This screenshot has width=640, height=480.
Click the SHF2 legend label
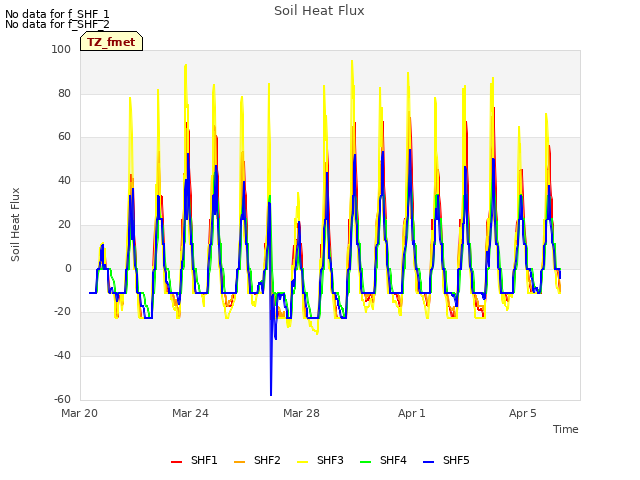[267, 460]
